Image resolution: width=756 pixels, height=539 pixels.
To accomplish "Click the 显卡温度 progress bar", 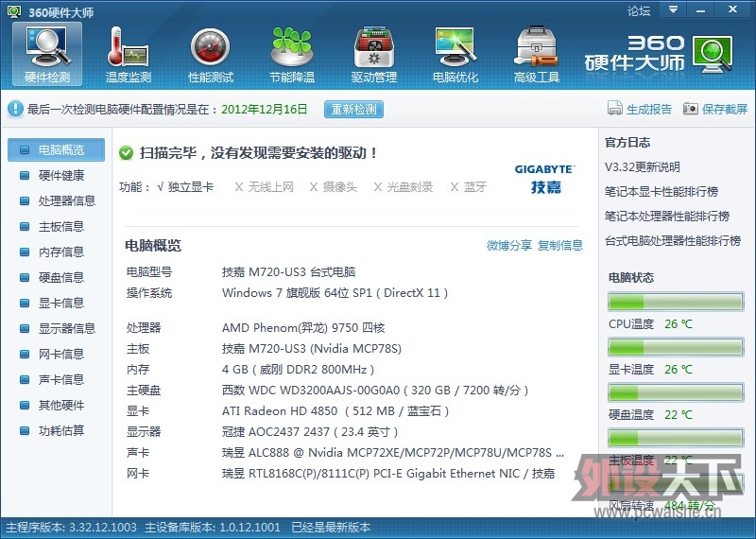I will coord(676,347).
